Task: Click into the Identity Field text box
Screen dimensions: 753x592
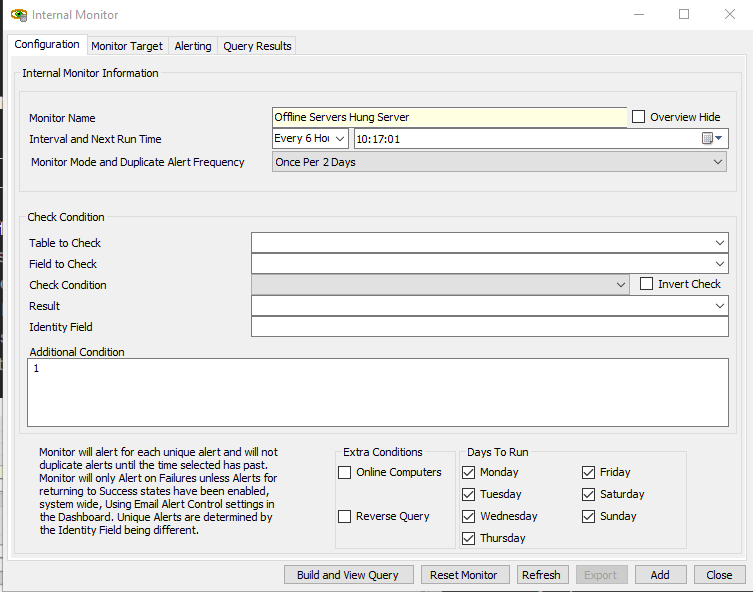Action: coord(489,327)
